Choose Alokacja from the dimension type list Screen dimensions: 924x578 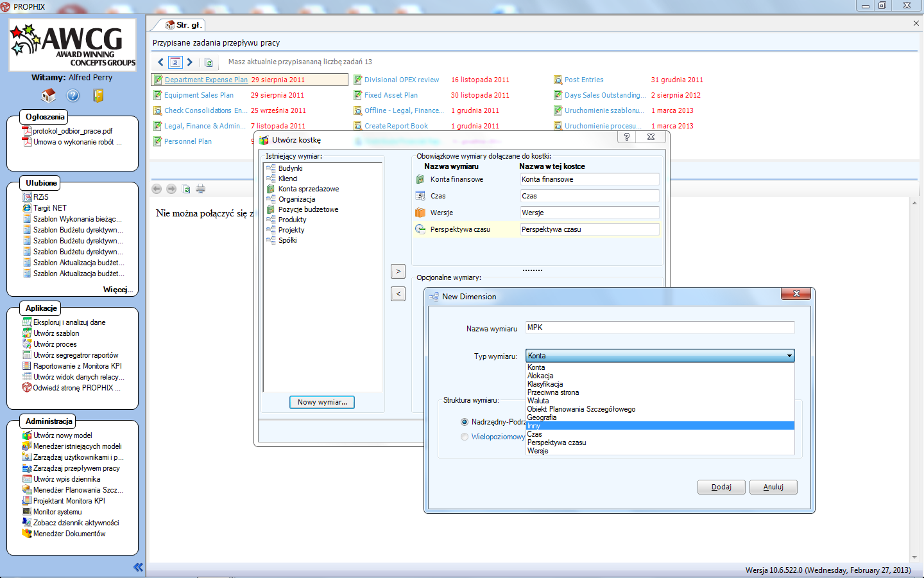(x=660, y=376)
